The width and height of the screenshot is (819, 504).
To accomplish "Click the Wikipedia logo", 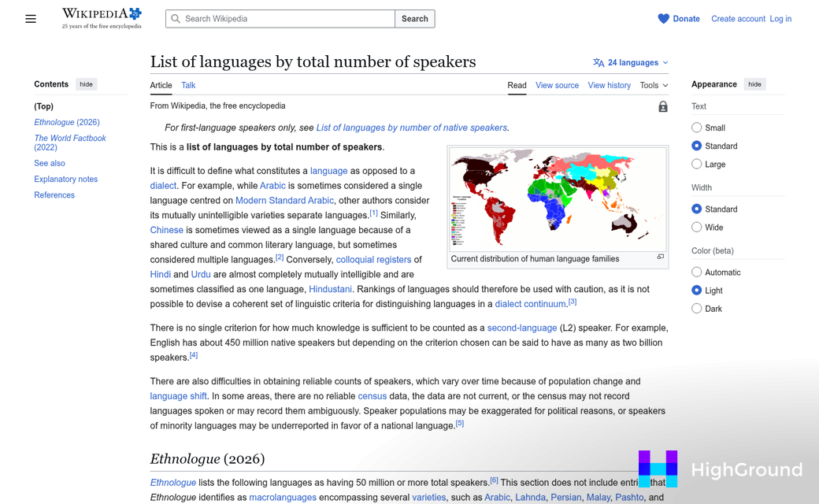I will click(x=102, y=18).
